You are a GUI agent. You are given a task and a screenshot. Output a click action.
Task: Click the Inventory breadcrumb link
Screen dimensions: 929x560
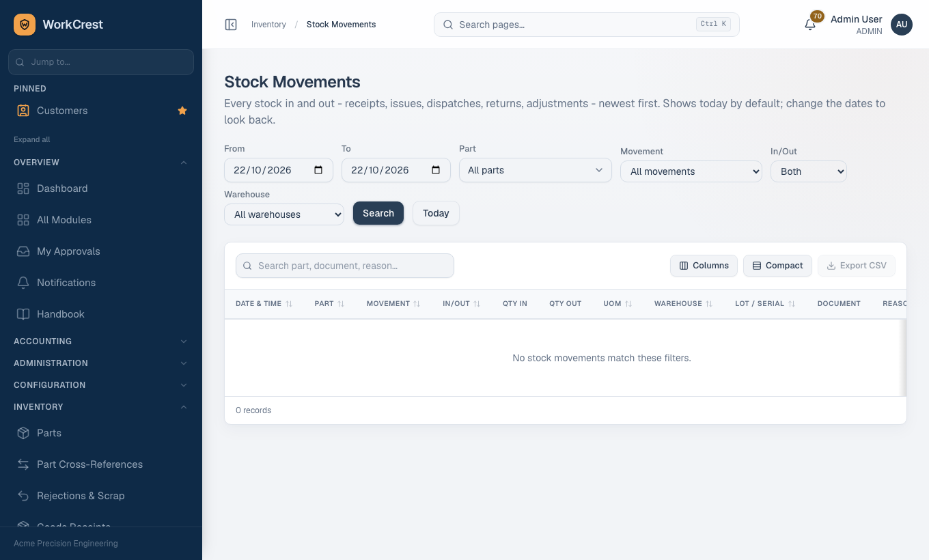(x=268, y=25)
